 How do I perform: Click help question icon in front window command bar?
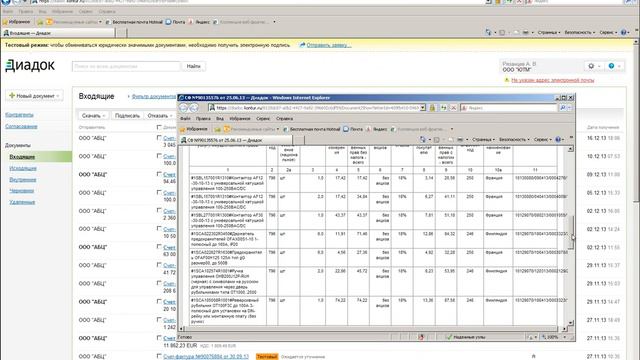(x=558, y=140)
